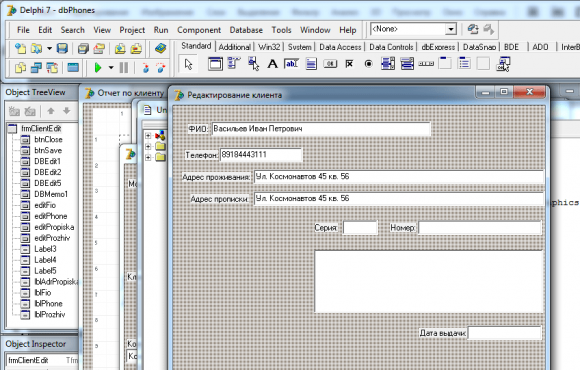The image size is (580, 370).
Task: Open the <None> desktop layout dropdown
Action: pyautogui.click(x=451, y=29)
